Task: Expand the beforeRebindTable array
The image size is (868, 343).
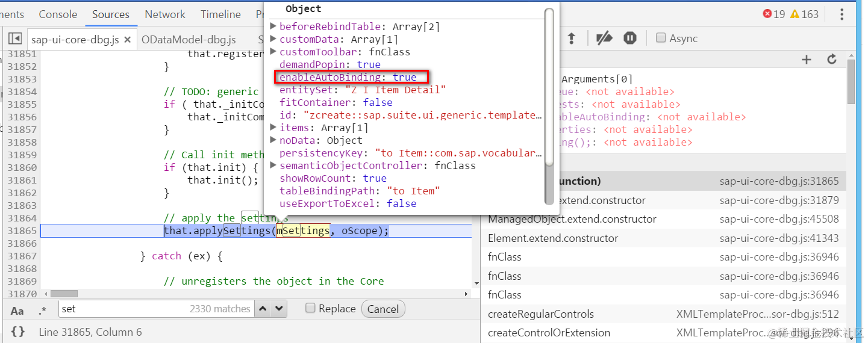Action: click(273, 26)
